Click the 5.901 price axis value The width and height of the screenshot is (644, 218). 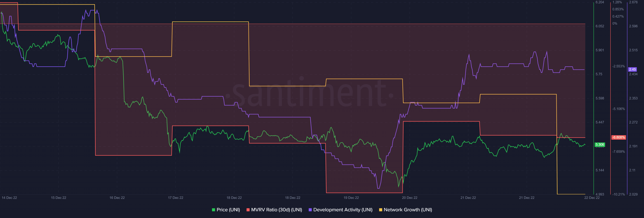point(600,50)
